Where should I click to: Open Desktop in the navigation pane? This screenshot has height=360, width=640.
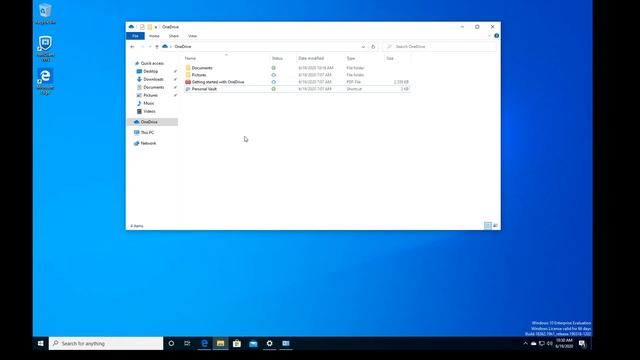[150, 71]
